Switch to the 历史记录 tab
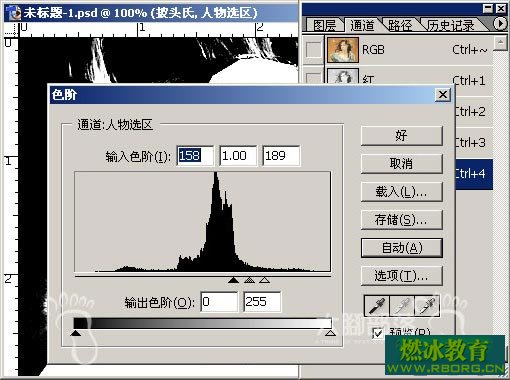 pyautogui.click(x=451, y=25)
